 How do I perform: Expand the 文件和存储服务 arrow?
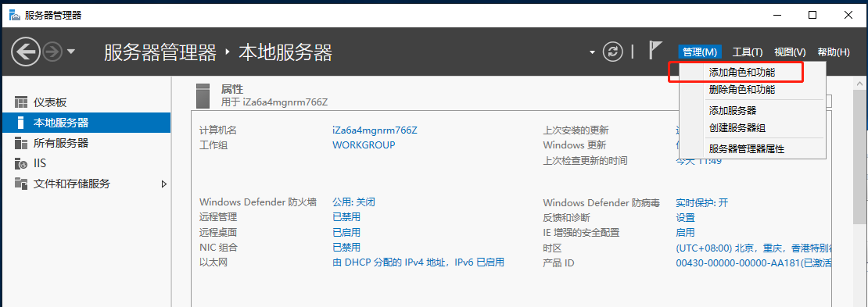pos(164,184)
